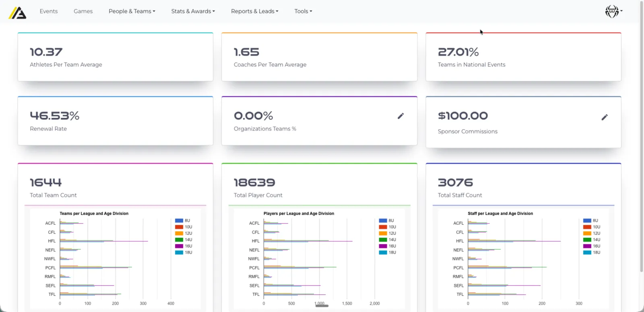Click the ACFL label in the Teams chart
This screenshot has width=644, height=312.
tap(51, 223)
